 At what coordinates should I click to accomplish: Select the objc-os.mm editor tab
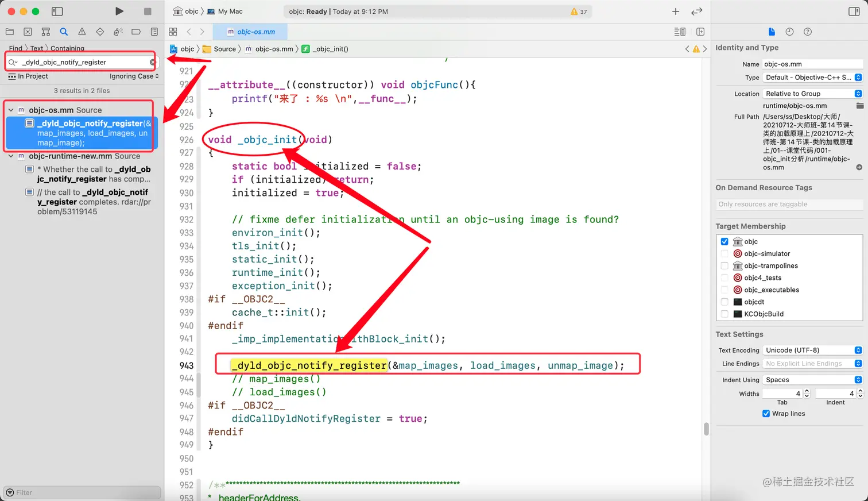[251, 32]
